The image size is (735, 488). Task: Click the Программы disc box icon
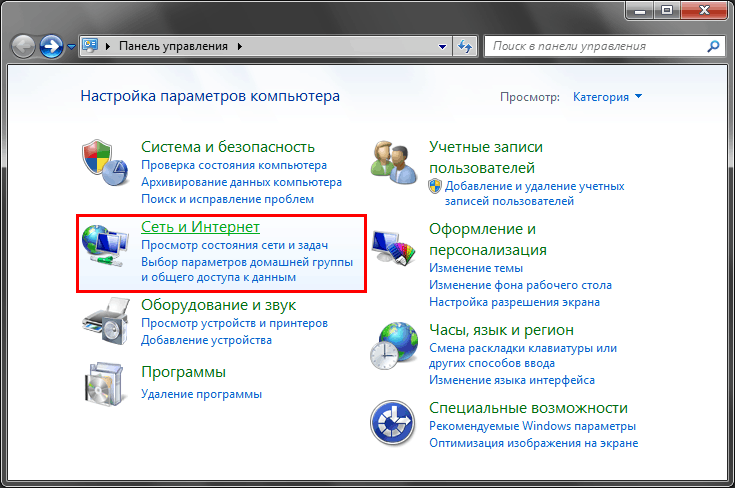pos(105,384)
